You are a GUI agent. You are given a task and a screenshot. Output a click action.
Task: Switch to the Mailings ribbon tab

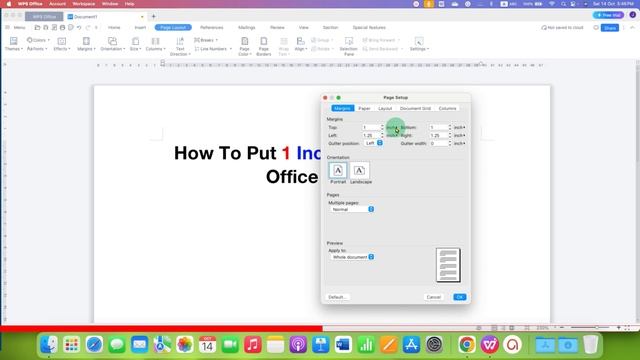click(x=247, y=27)
